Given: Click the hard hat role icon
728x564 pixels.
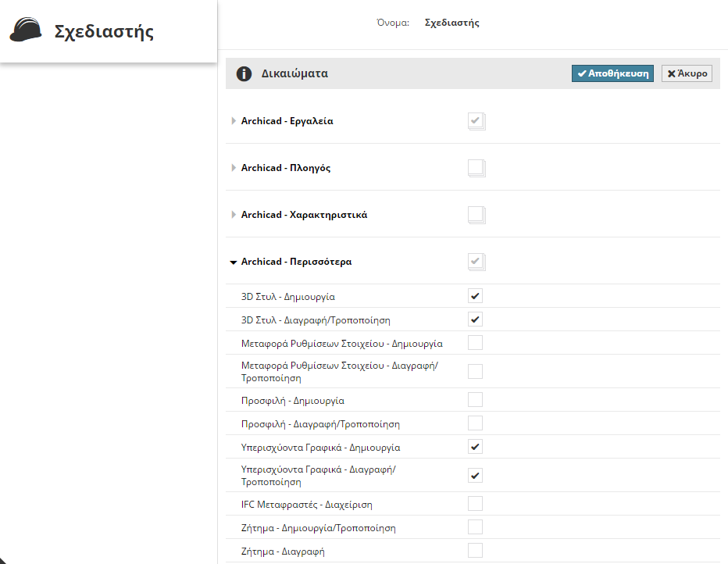Looking at the screenshot, I should [25, 30].
